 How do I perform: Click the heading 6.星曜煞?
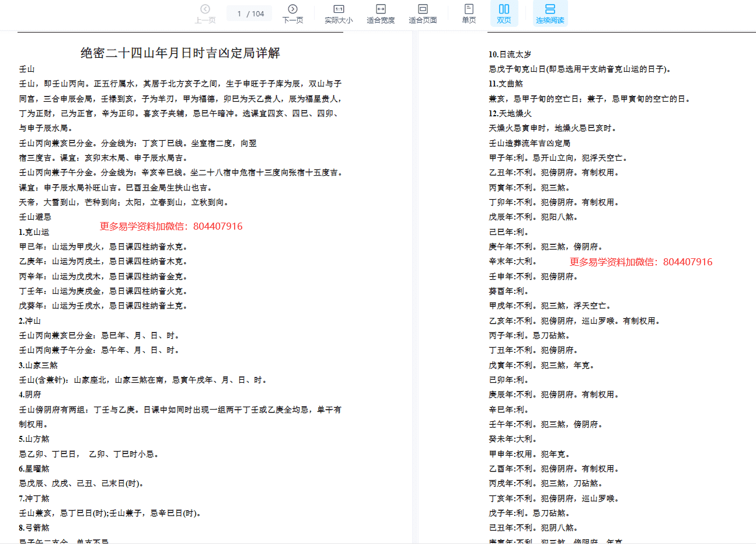click(34, 469)
